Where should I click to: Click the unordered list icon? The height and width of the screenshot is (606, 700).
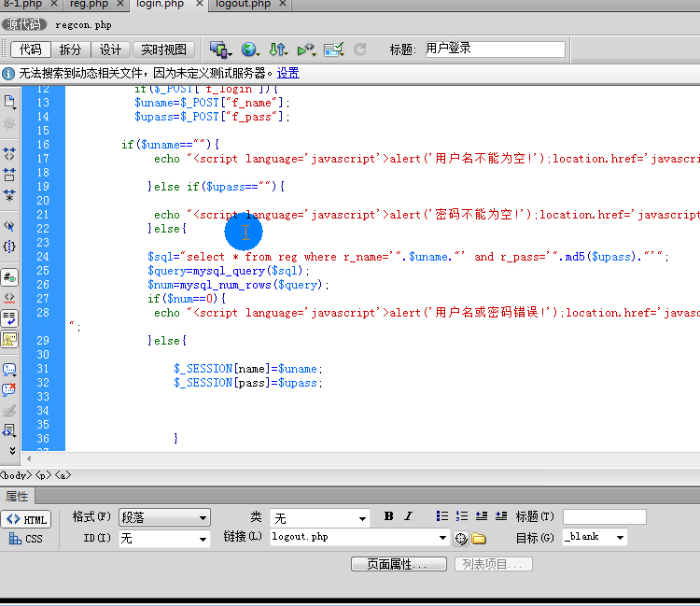[441, 516]
